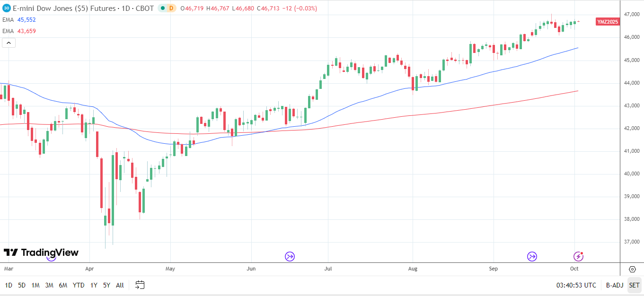The image size is (644, 296).
Task: Open the timezone menu showing 03:40:53 UTC
Action: (x=576, y=285)
